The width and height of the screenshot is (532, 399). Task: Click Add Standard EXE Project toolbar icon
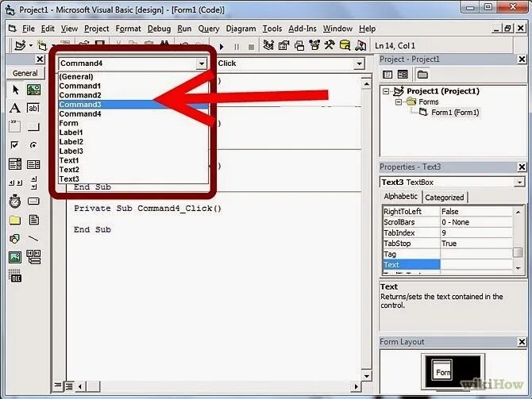coord(20,45)
